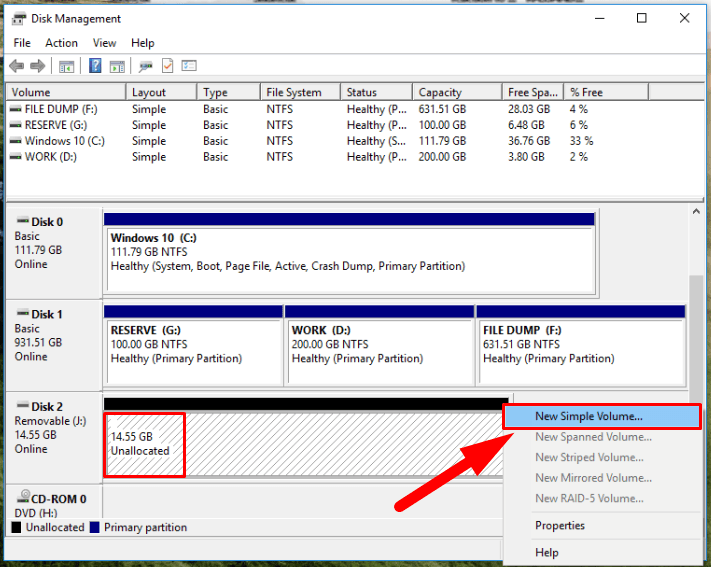Click disabled New Spanned Volume... entry
Screen dimensions: 711x567
pos(602,437)
